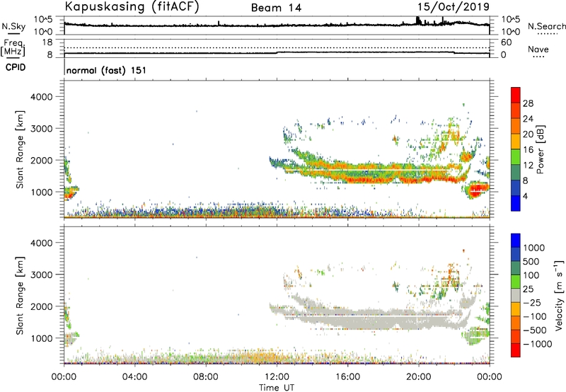Click the 4000 tick of the power panel

[x=41, y=97]
